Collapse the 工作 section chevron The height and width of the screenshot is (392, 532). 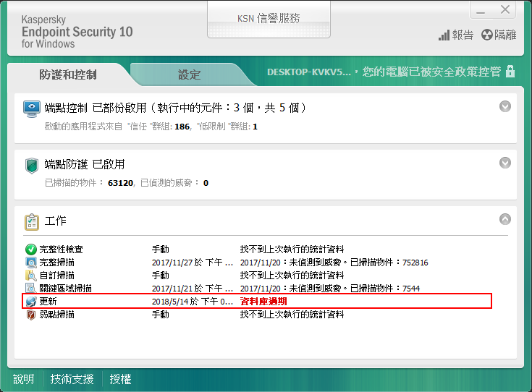pos(505,219)
